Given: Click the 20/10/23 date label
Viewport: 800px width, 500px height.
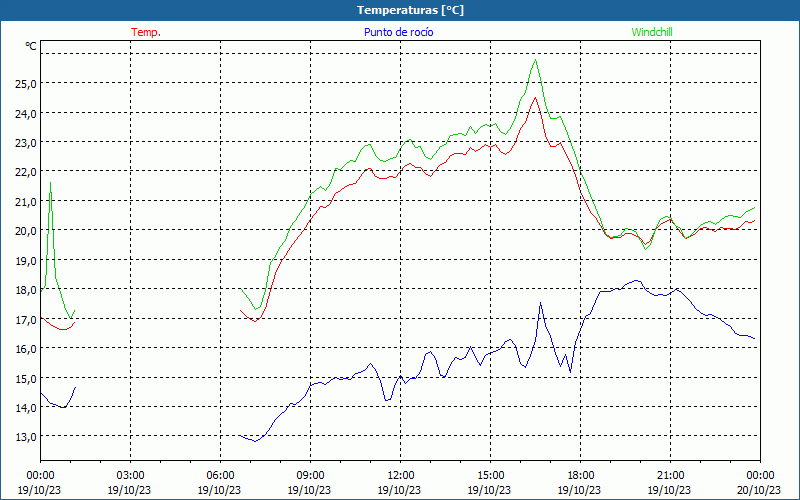Looking at the screenshot, I should [x=759, y=490].
